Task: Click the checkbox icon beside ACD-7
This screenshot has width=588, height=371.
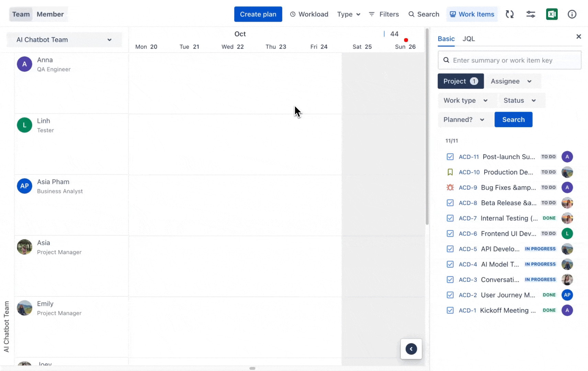Action: 450,218
